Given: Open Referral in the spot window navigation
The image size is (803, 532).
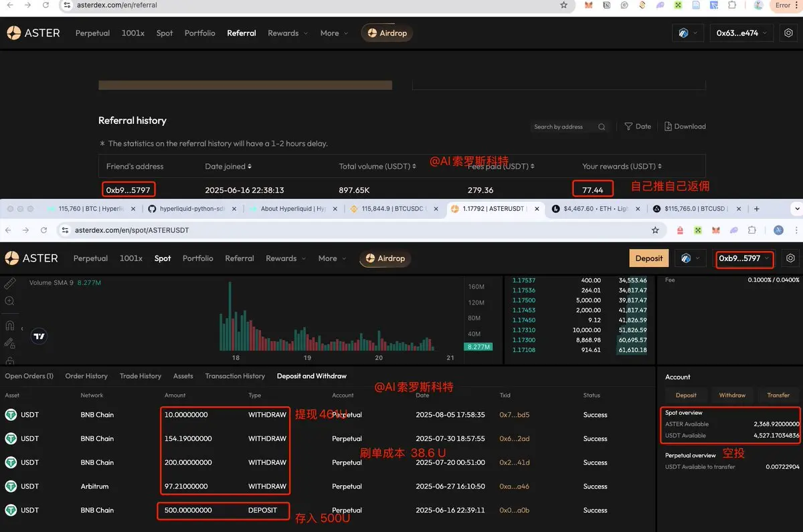Looking at the screenshot, I should 240,258.
